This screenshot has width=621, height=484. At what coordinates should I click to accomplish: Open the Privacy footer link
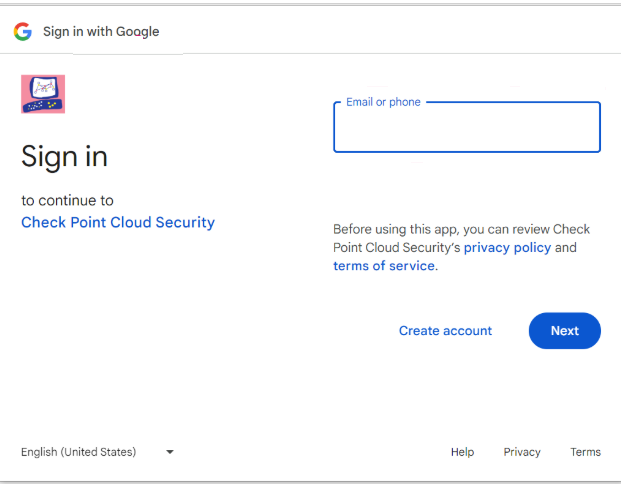click(522, 452)
